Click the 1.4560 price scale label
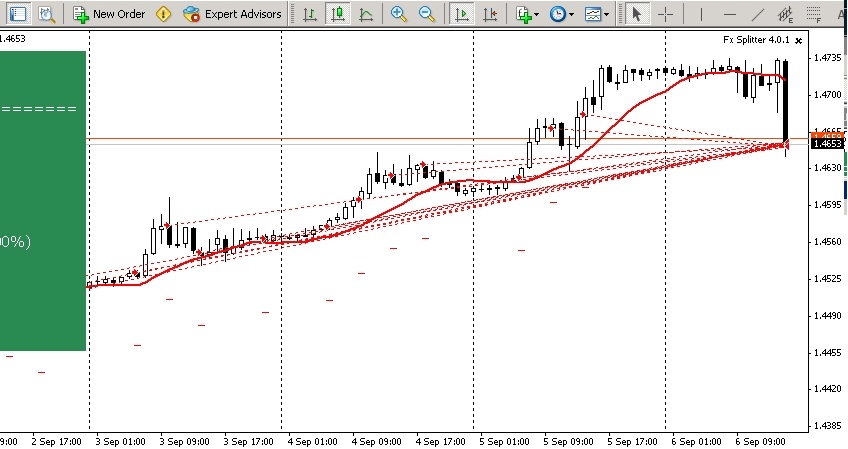The height and width of the screenshot is (449, 848). click(x=827, y=242)
